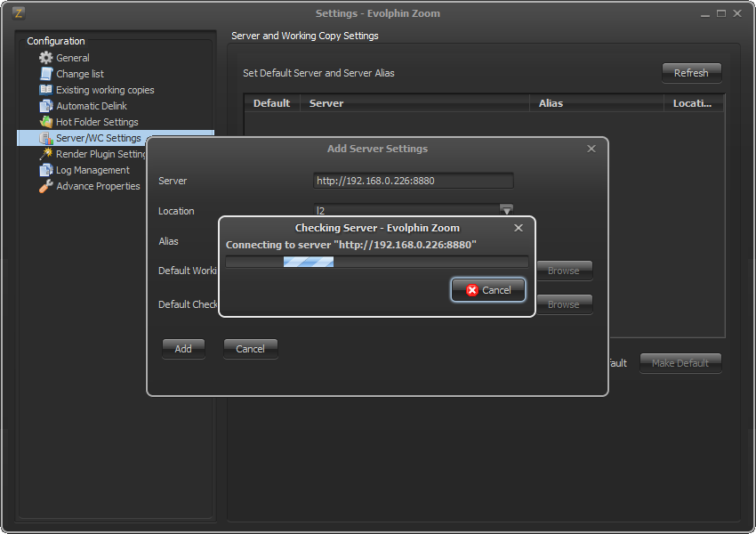Open Hot Folder Settings icon
Screen dimensions: 756x534
(x=45, y=122)
